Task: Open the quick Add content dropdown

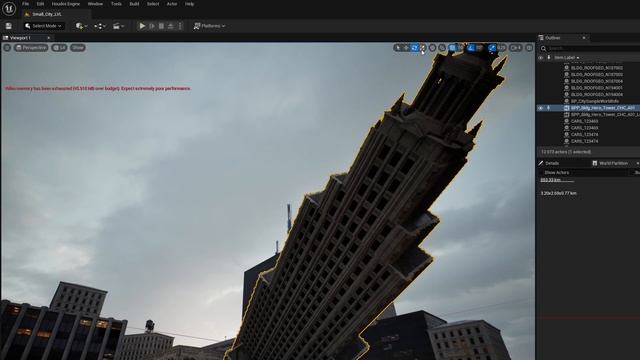Action: [x=82, y=26]
